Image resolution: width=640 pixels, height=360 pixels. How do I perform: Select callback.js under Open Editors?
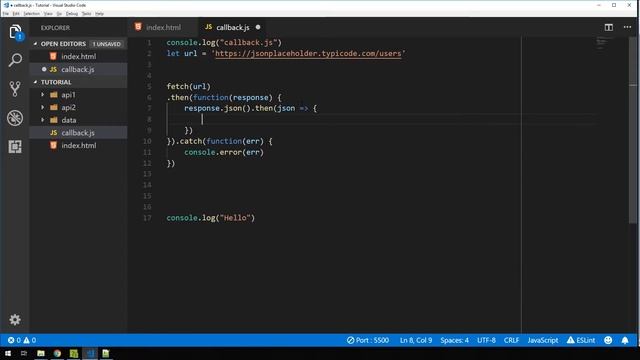pos(78,69)
